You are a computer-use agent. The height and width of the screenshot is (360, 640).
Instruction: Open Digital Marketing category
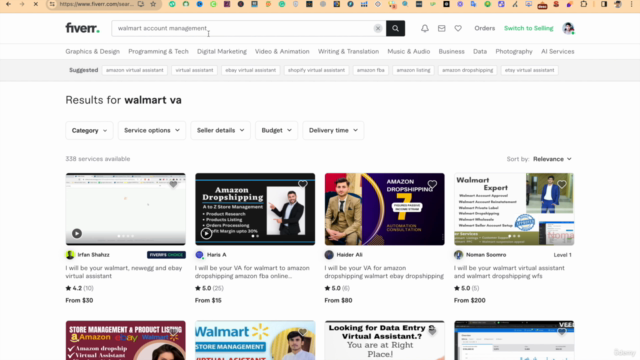point(222,51)
